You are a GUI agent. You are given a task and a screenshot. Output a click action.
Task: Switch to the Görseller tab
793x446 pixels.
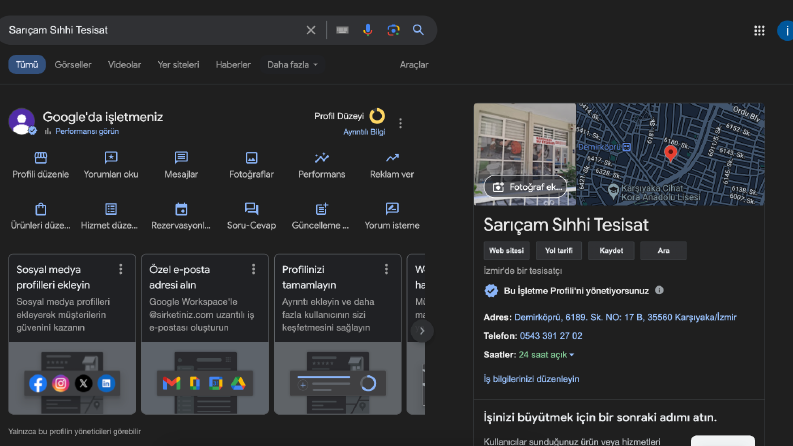(73, 65)
